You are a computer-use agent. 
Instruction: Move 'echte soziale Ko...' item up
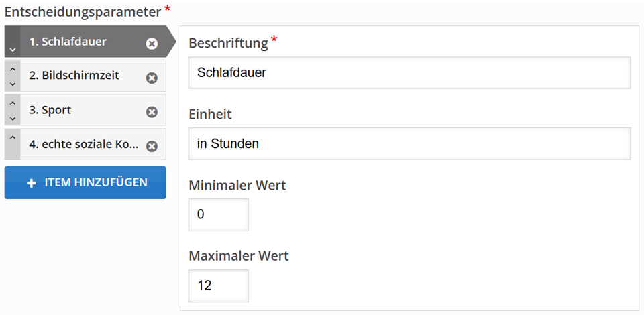pyautogui.click(x=12, y=138)
